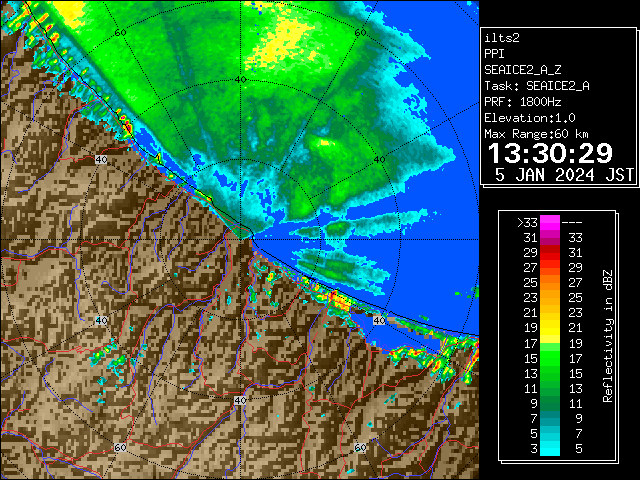The image size is (640, 480).
Task: Select the date text 5 JAN 2024 JST
Action: [564, 175]
